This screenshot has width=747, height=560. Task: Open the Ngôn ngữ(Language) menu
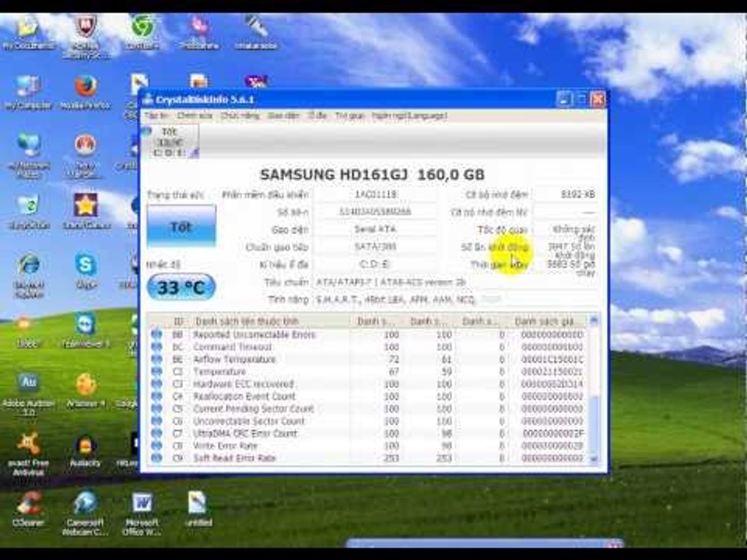tap(410, 116)
